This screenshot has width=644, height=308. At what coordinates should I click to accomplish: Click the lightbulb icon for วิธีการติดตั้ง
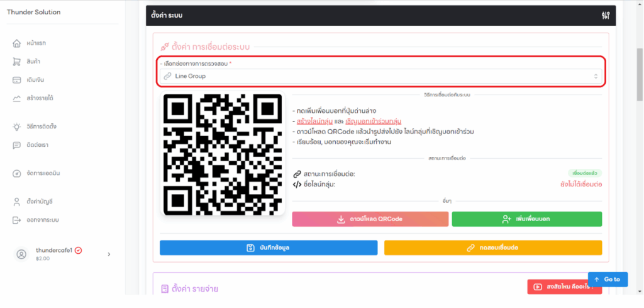tap(17, 127)
